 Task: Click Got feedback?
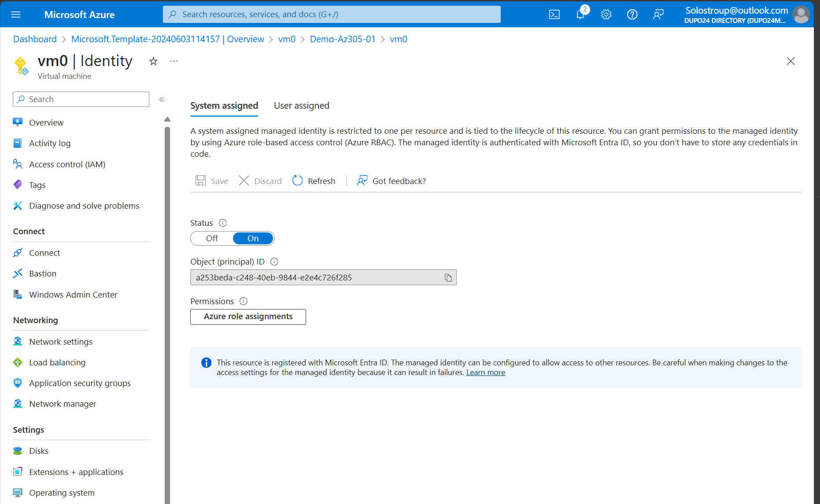coord(392,181)
